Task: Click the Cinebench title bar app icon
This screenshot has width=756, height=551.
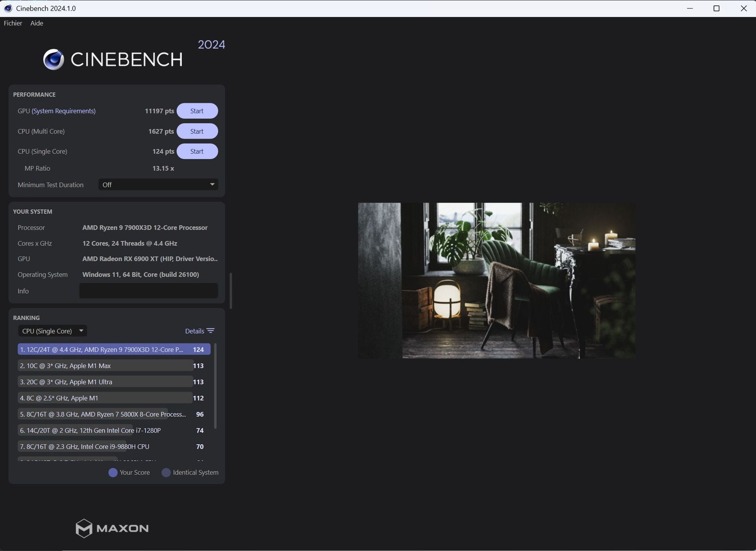Action: click(x=8, y=8)
